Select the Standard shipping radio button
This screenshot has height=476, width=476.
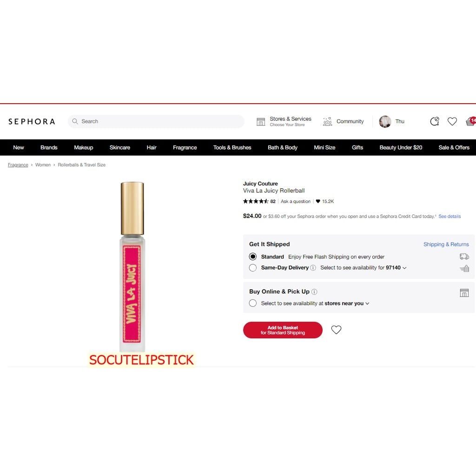(x=252, y=257)
